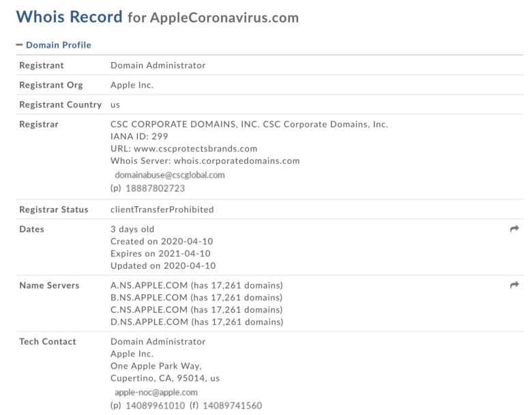Click the domainabuse@cscglobal.com email
The height and width of the screenshot is (415, 532).
coord(170,175)
